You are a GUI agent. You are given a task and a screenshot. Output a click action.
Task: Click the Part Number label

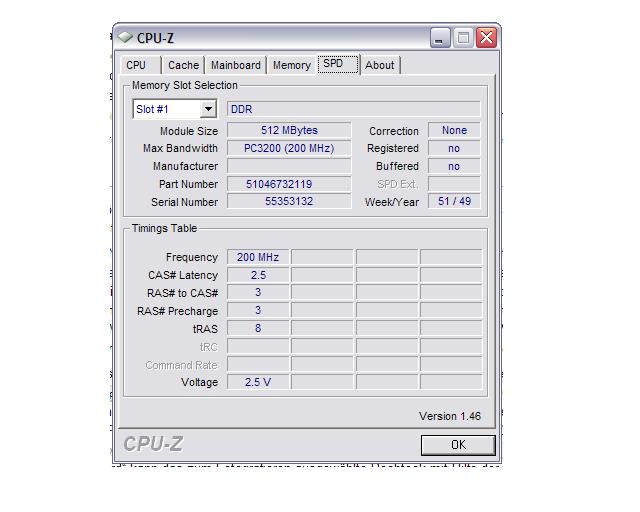point(188,184)
